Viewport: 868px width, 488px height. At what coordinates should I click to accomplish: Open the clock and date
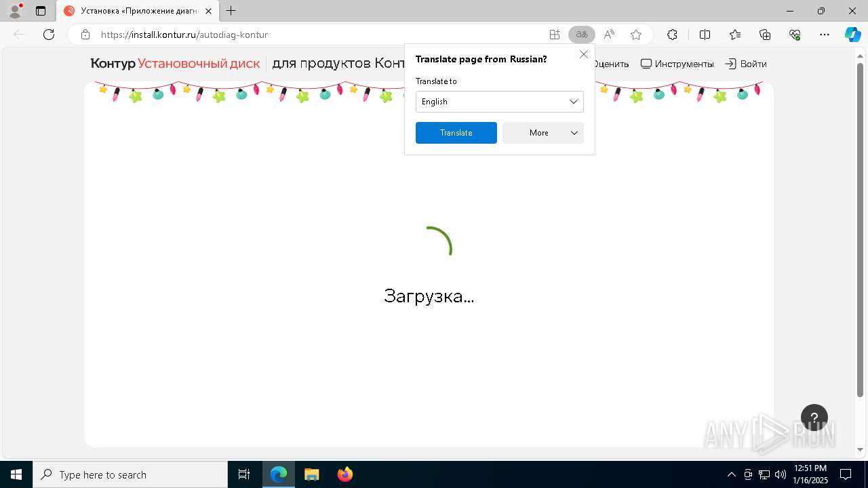(x=810, y=474)
